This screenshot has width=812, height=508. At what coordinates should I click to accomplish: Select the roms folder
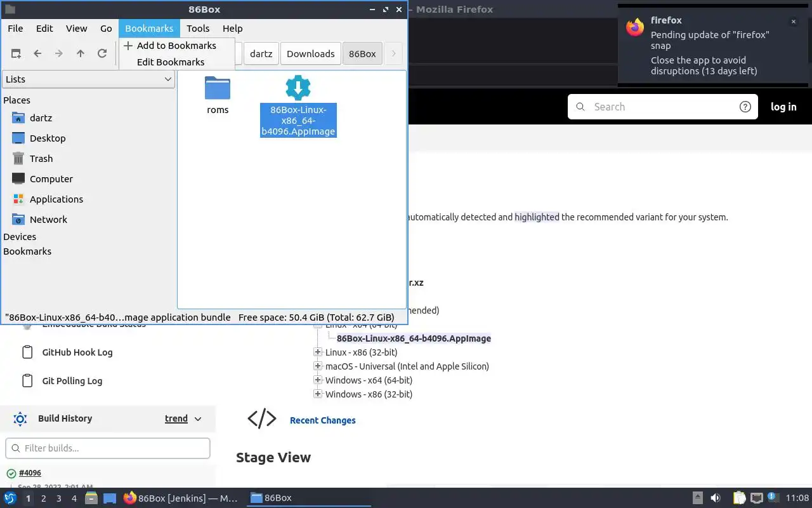(218, 96)
